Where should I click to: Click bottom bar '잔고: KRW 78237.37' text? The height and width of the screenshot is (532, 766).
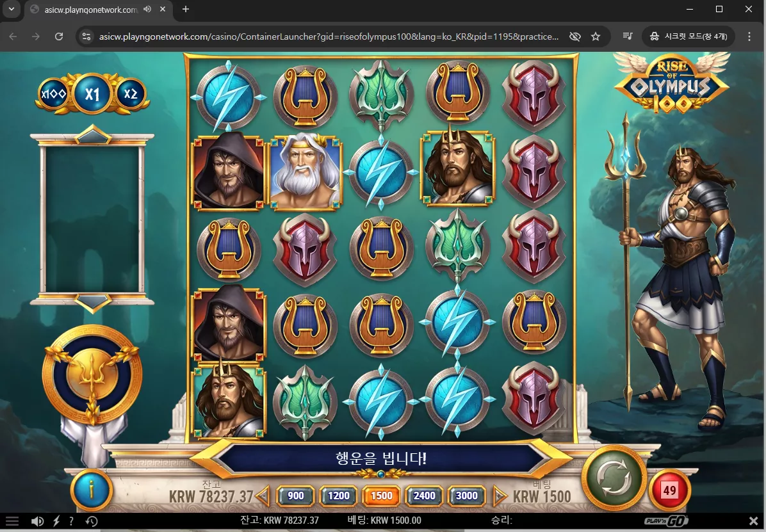tap(279, 520)
